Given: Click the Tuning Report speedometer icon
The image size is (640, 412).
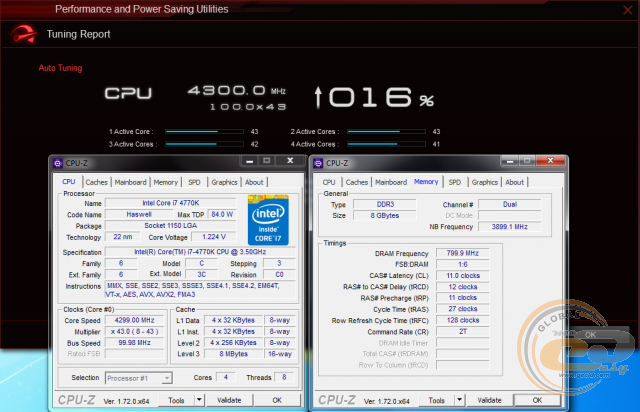Looking at the screenshot, I should point(24,34).
